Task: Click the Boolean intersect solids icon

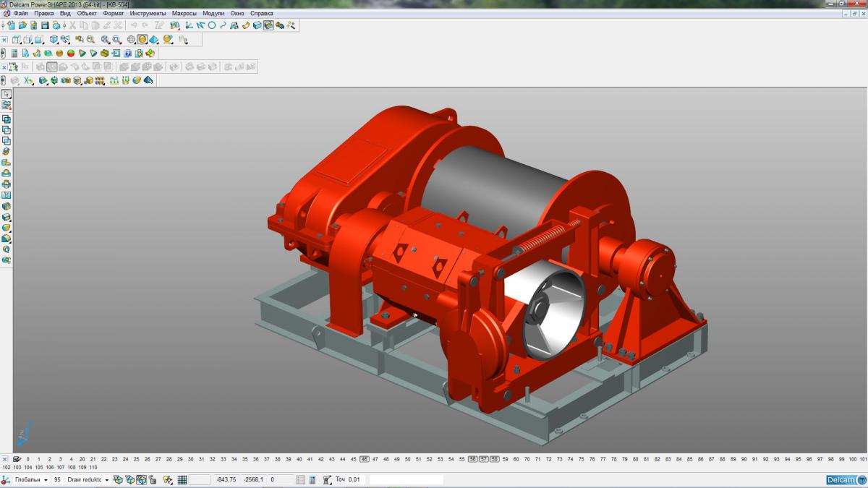Action: (7, 140)
